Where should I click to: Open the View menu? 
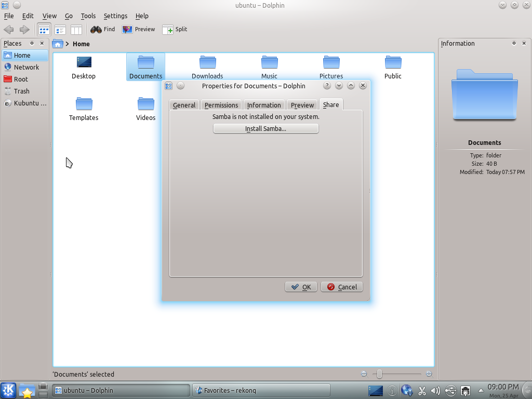[x=49, y=16]
